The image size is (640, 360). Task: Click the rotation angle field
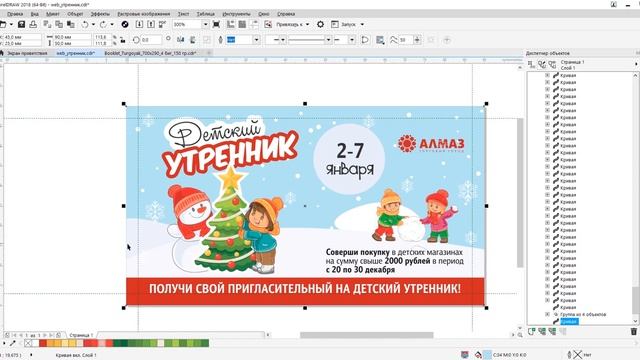tap(150, 40)
